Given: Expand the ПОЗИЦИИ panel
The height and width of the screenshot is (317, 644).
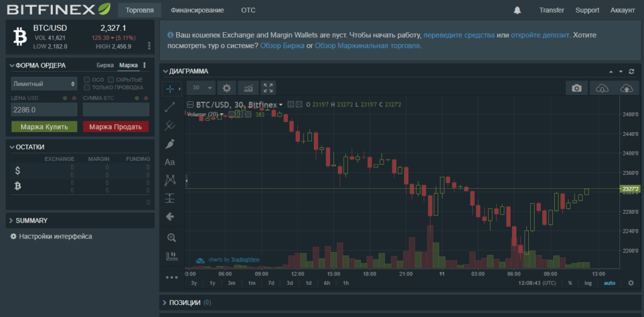Looking at the screenshot, I should click(165, 303).
